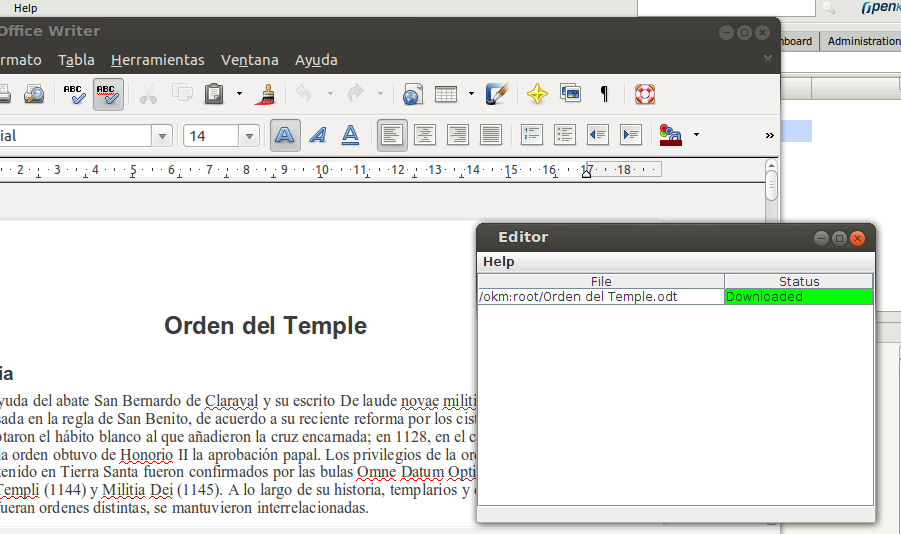The image size is (901, 534).
Task: Click the Cut scissors icon
Action: coord(148,94)
